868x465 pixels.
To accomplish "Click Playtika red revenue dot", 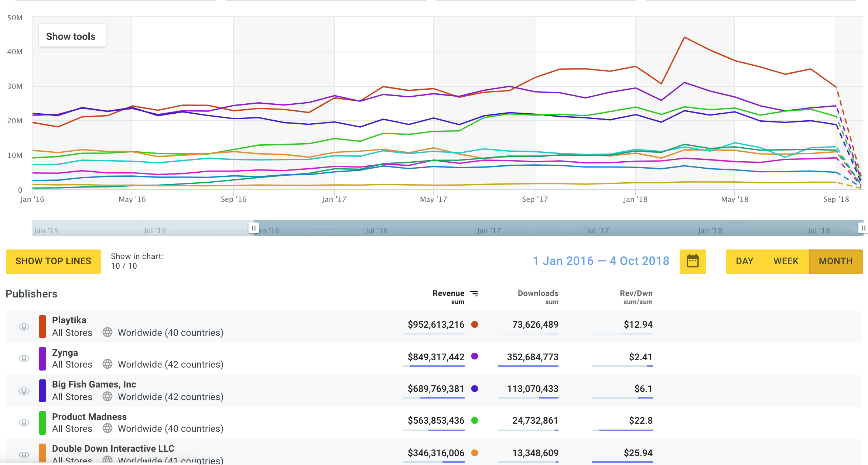I will pos(475,324).
